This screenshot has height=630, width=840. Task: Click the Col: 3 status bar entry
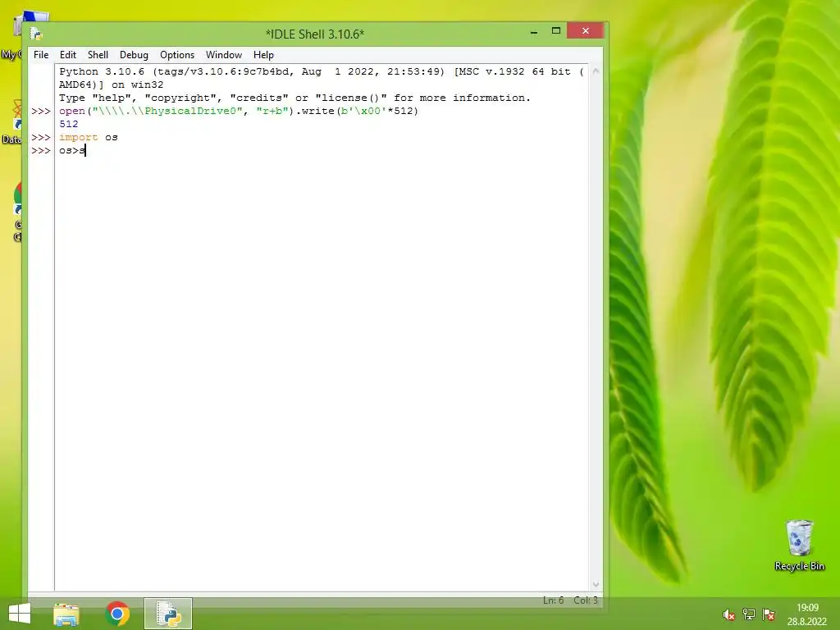[x=586, y=600]
